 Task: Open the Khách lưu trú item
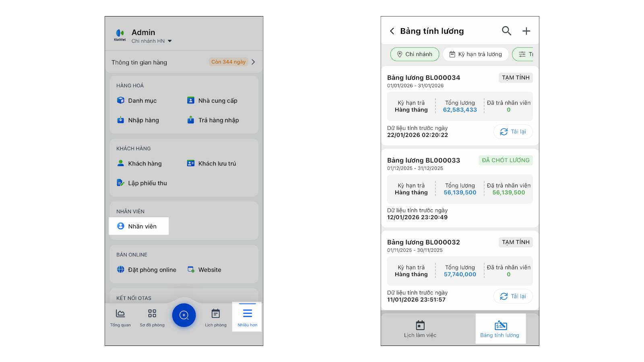212,164
